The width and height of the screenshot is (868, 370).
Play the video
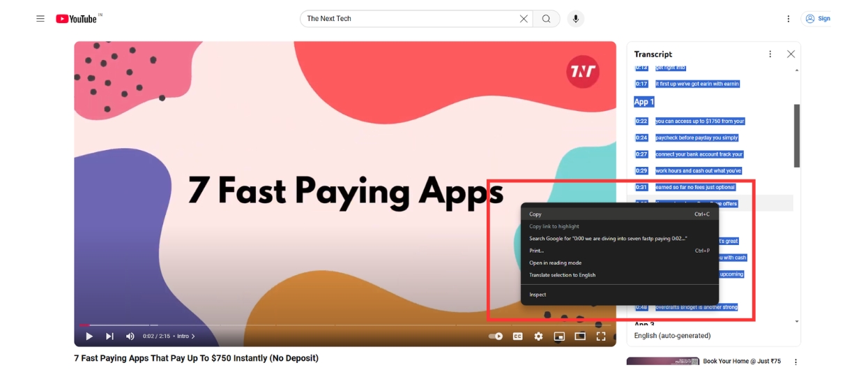pos(89,336)
